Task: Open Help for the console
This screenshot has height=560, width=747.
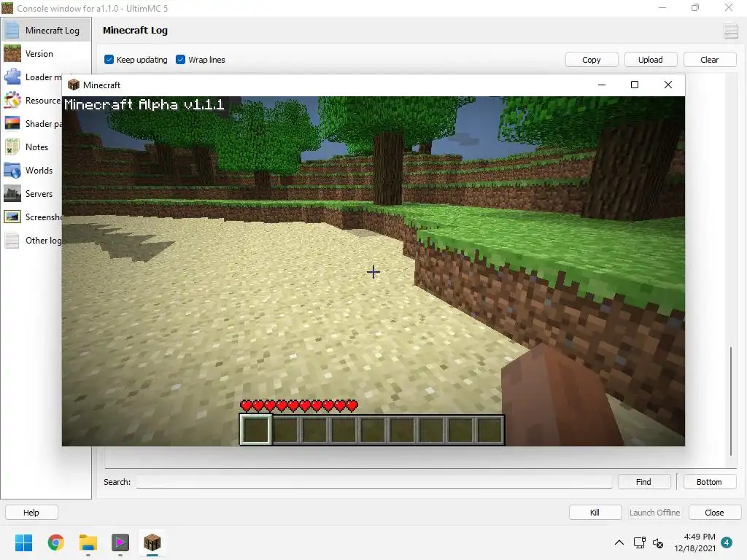Action: tap(31, 513)
